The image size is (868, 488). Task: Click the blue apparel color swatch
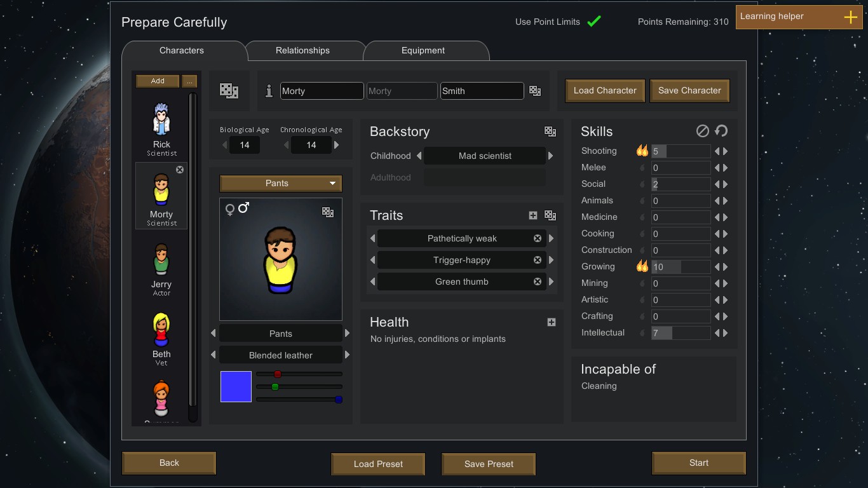236,386
